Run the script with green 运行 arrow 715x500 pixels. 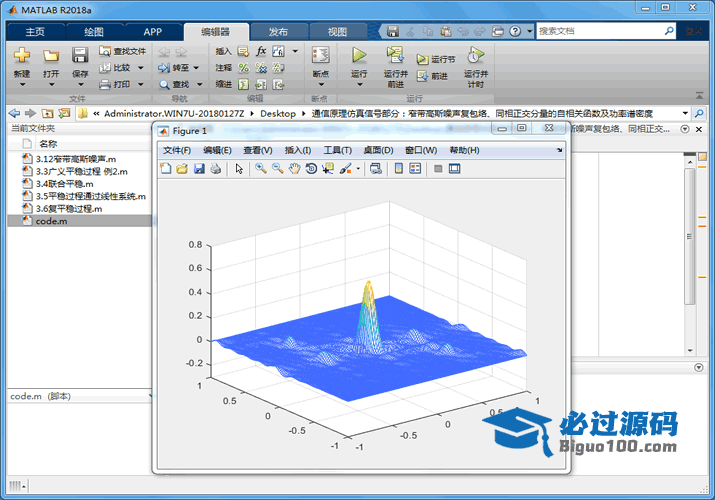point(359,55)
